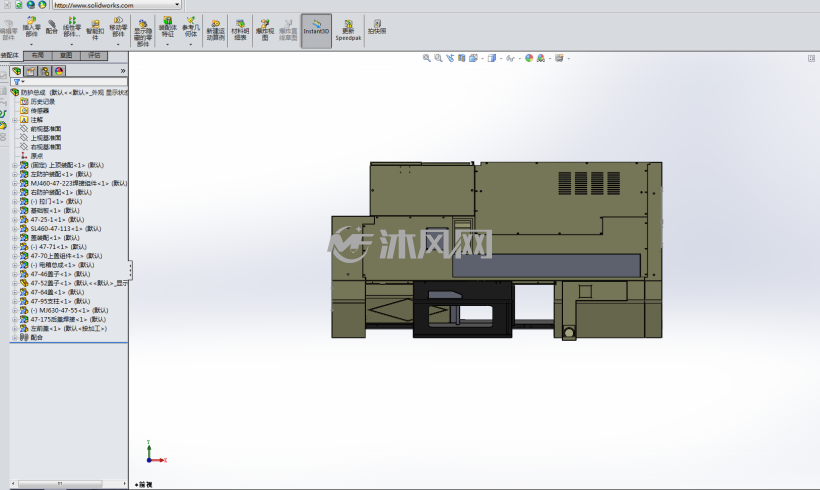Click Update Speedpak button
Viewport: 820px width, 490px height.
[348, 31]
